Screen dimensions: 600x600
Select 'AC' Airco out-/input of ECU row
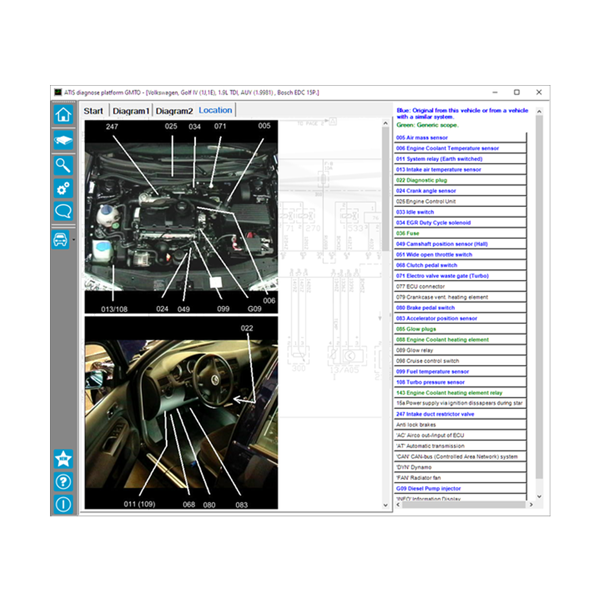[460, 435]
